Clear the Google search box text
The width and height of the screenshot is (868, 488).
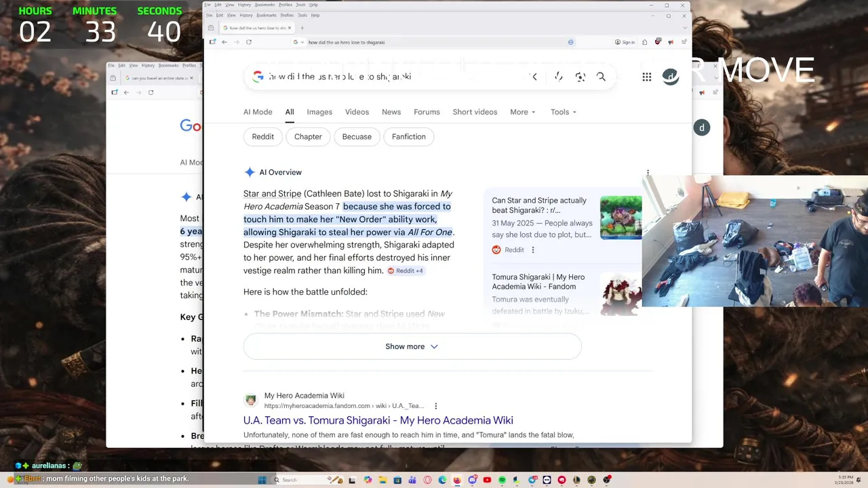(534, 77)
